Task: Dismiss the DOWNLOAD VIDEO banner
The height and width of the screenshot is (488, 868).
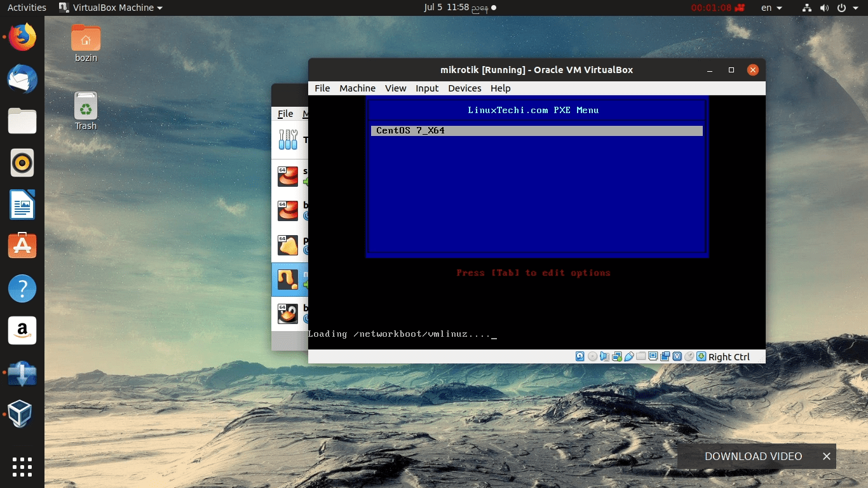Action: (x=827, y=456)
